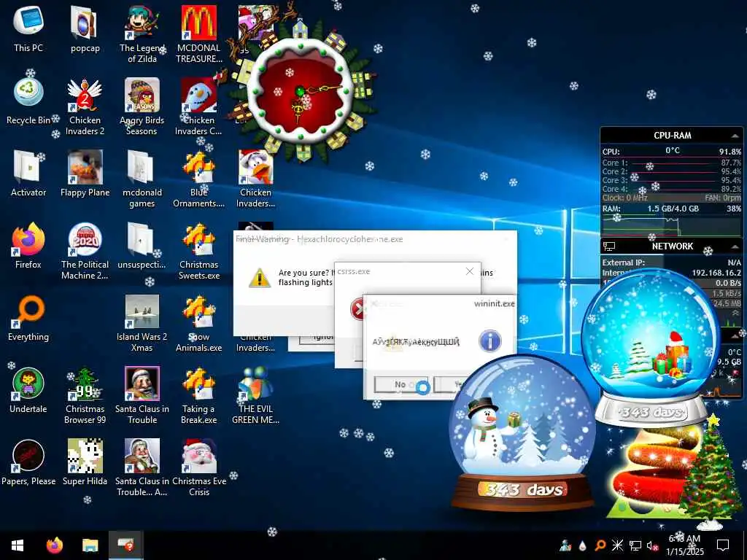This screenshot has width=747, height=560.
Task: Open the Action Center notifications
Action: (723, 545)
